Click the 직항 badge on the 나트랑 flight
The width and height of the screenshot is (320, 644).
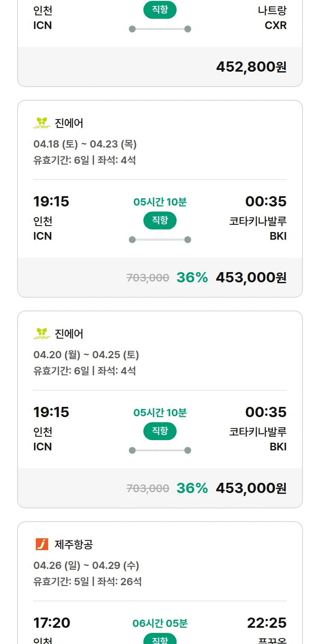[x=160, y=10]
